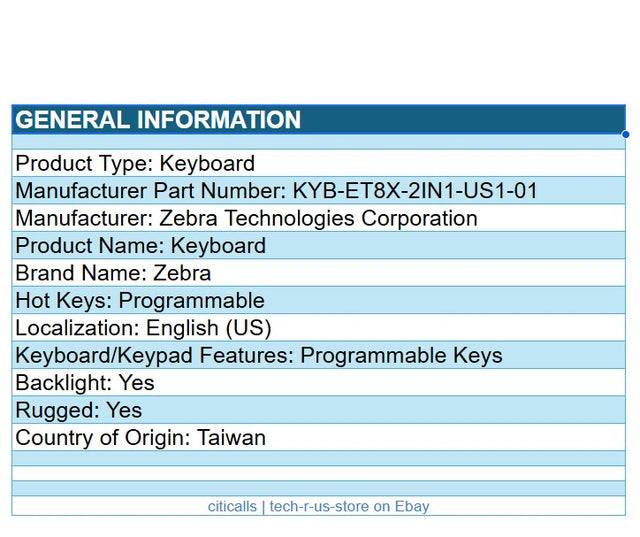This screenshot has height=537, width=640.
Task: Click the empty row below the header
Action: coord(318,142)
